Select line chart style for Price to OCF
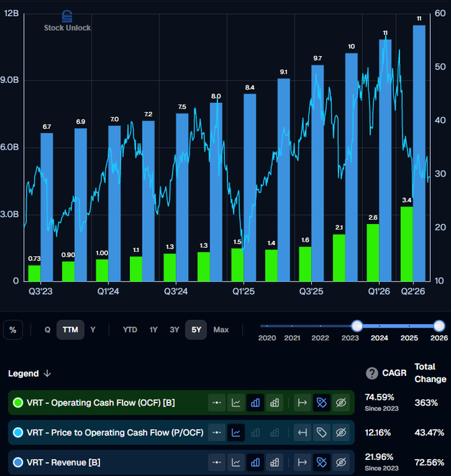Viewport: 451px width, 476px height. click(236, 433)
